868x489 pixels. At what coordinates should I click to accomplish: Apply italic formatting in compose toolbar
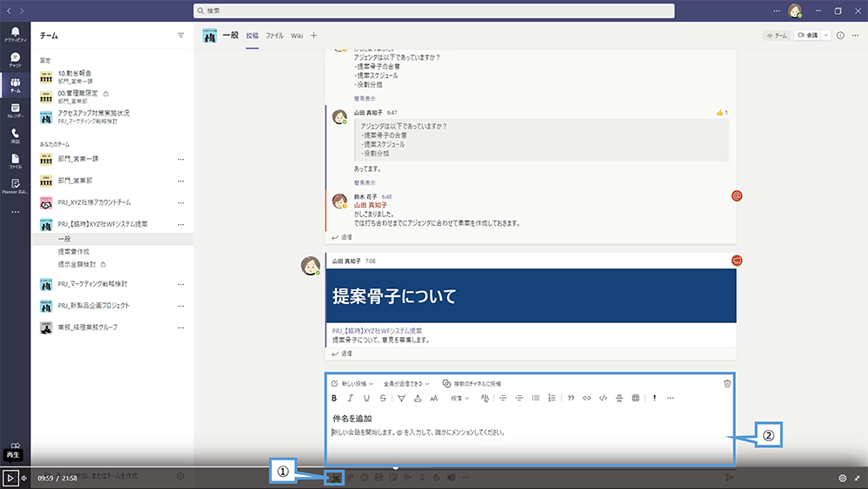(x=350, y=398)
